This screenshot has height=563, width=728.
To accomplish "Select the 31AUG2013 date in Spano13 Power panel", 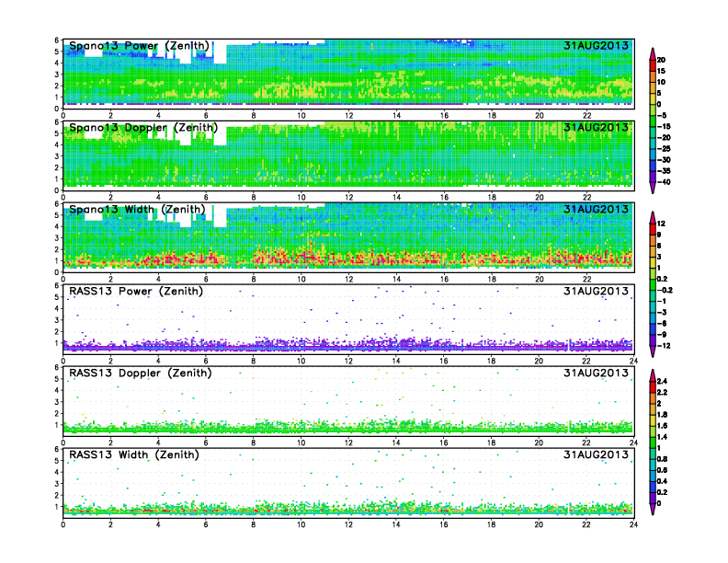I will click(596, 45).
